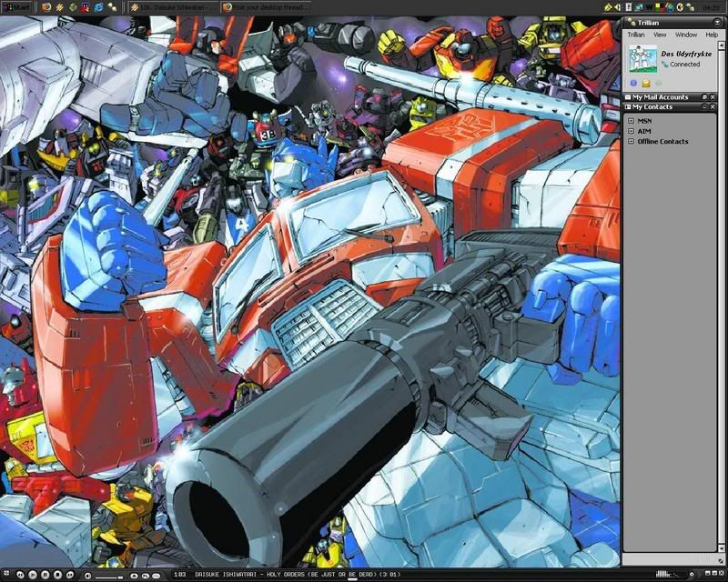Open Firefox from the quick launch bar
The width and height of the screenshot is (728, 582).
[45, 6]
